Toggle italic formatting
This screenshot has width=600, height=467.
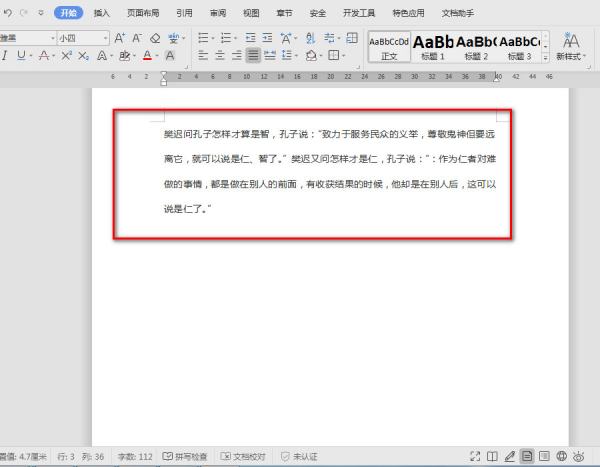6,56
